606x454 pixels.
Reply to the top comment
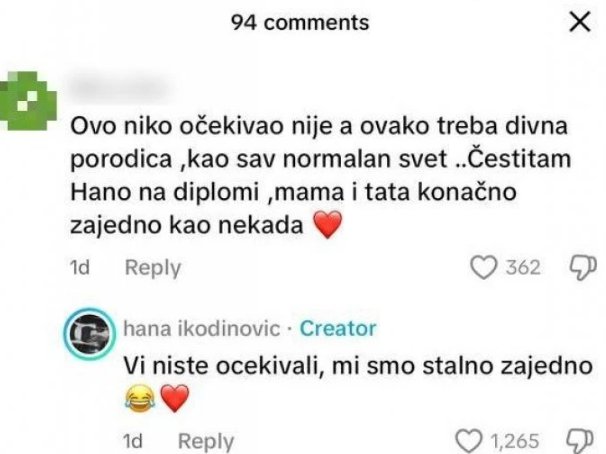[x=152, y=268]
